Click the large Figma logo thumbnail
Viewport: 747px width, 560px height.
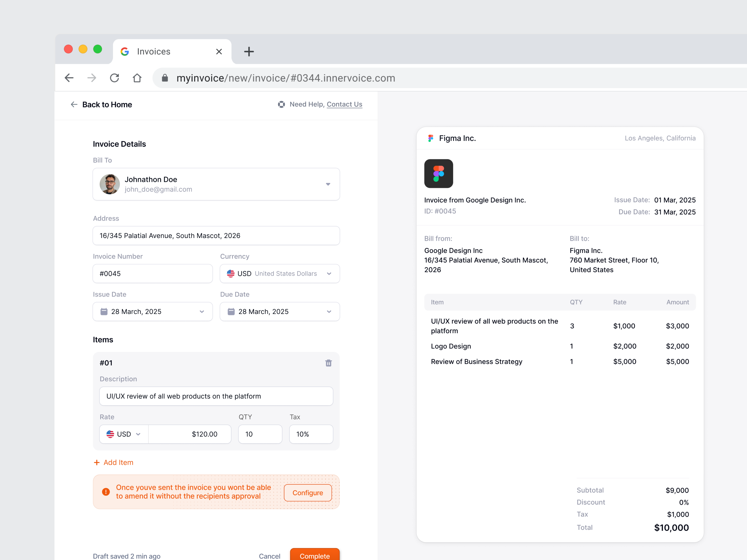[438, 174]
